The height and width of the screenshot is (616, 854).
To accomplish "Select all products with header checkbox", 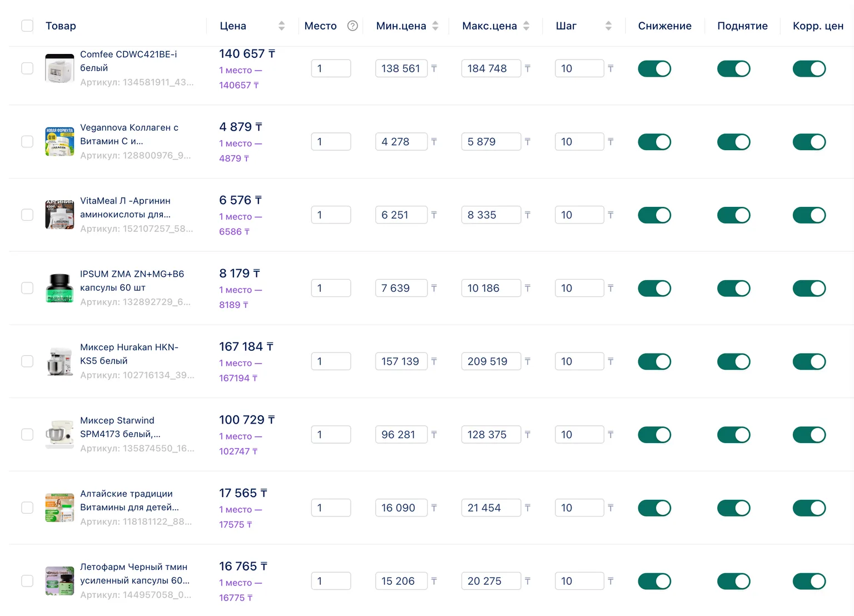I will coord(27,26).
